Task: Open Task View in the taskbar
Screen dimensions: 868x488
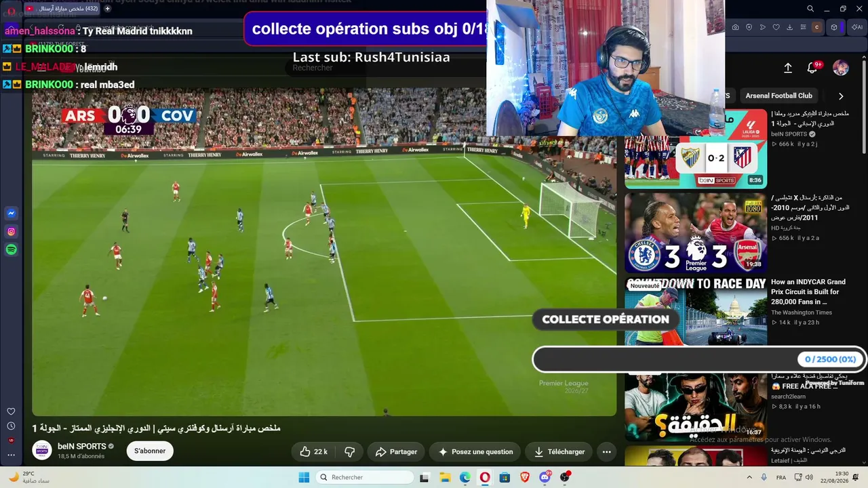Action: [x=425, y=477]
